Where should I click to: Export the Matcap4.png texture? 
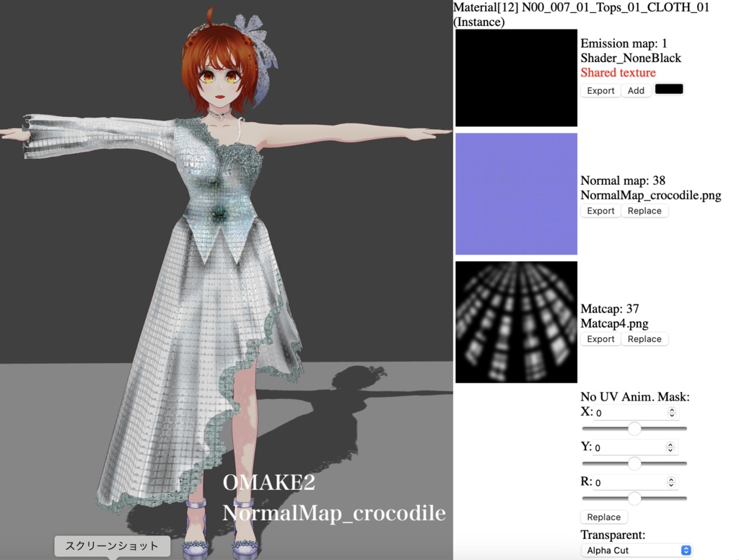click(600, 338)
